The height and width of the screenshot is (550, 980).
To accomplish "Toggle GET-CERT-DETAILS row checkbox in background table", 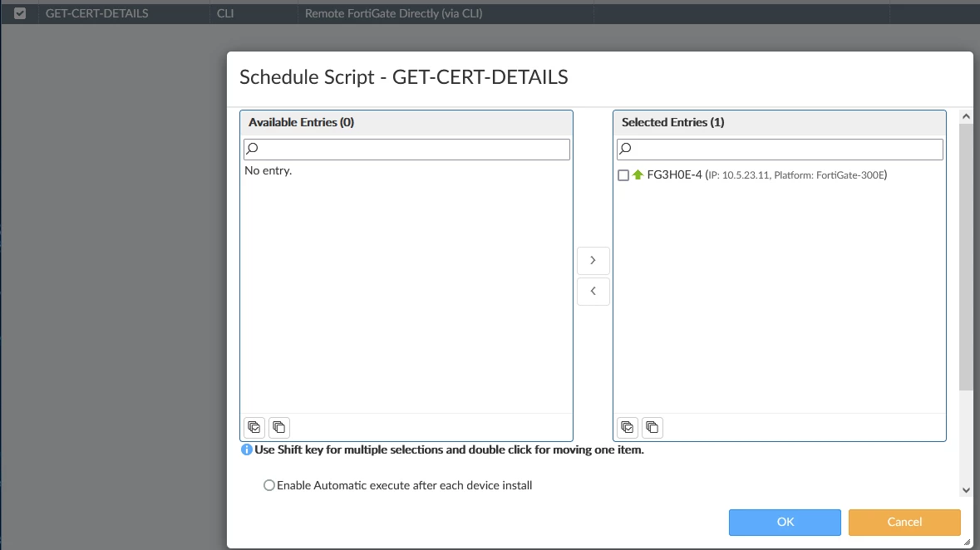I will pos(20,13).
